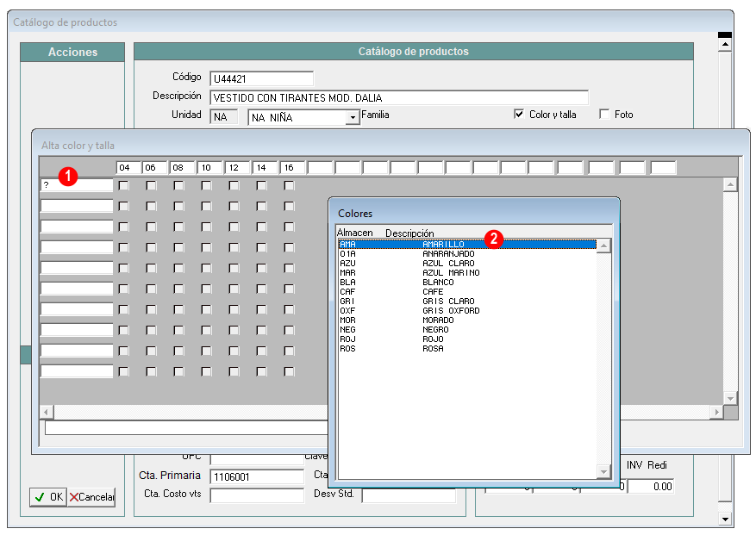Click the Almacen column header in Colores
Screen dimensions: 756x535
tap(355, 233)
